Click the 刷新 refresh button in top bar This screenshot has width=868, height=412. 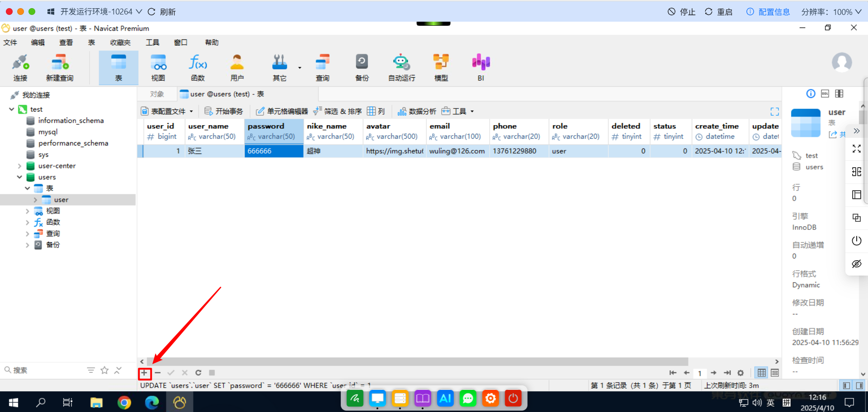tap(161, 12)
